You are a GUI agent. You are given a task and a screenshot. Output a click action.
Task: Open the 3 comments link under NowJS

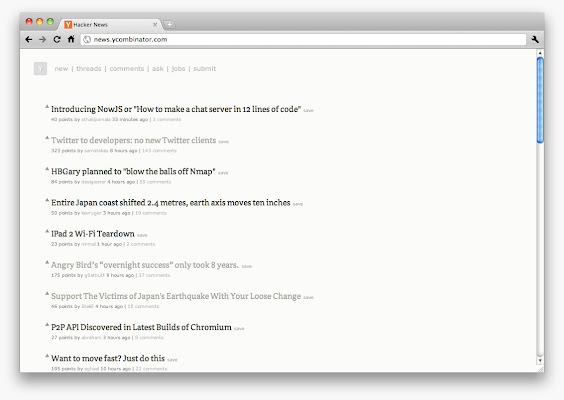[167, 119]
